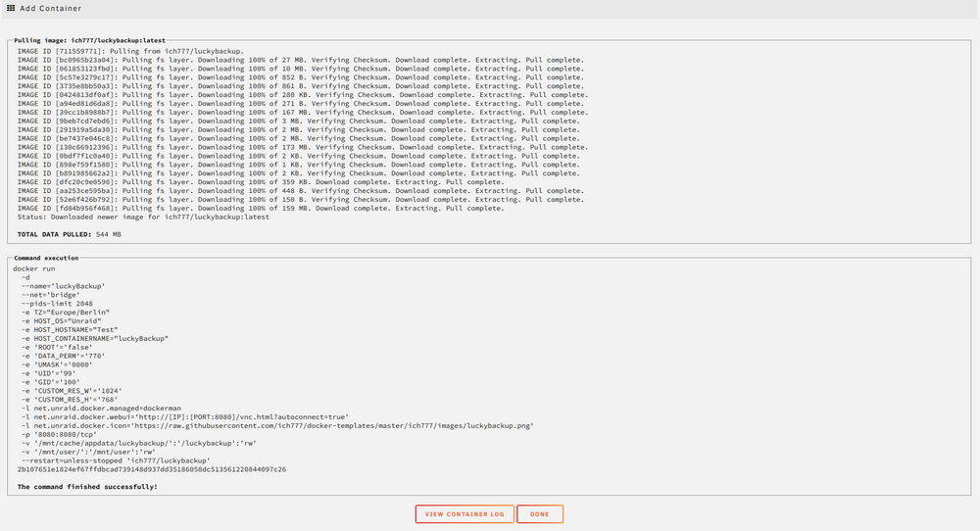The height and width of the screenshot is (531, 980).
Task: Click the net.unraid.docker.managed=dockerman line
Action: (x=101, y=409)
